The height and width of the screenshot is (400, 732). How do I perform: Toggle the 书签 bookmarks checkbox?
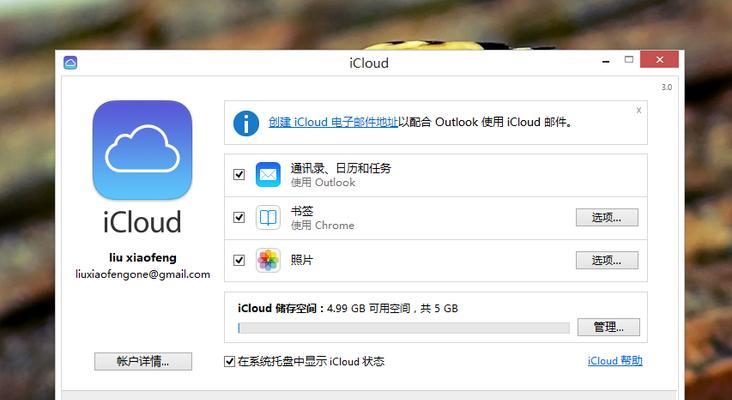[239, 218]
